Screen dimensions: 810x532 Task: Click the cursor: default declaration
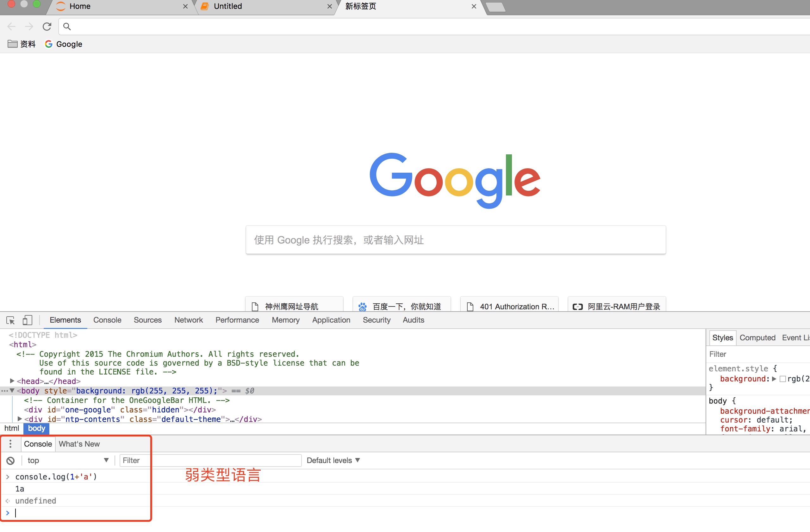coord(756,420)
